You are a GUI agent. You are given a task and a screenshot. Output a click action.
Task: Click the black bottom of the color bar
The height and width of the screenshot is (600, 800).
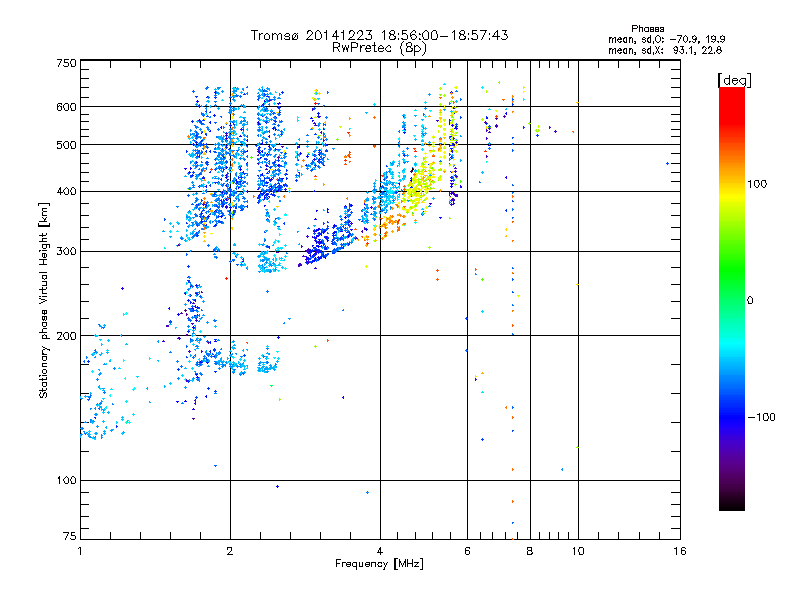click(x=732, y=503)
